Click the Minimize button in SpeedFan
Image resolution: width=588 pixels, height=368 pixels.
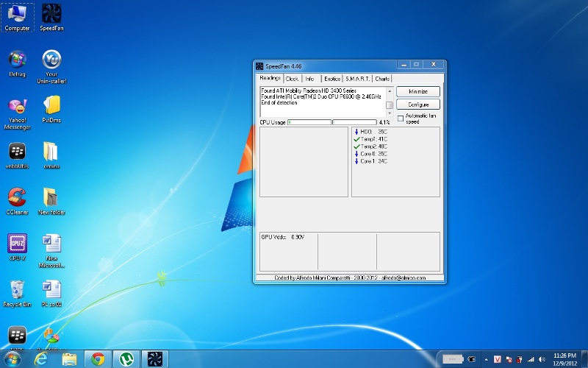(x=418, y=91)
